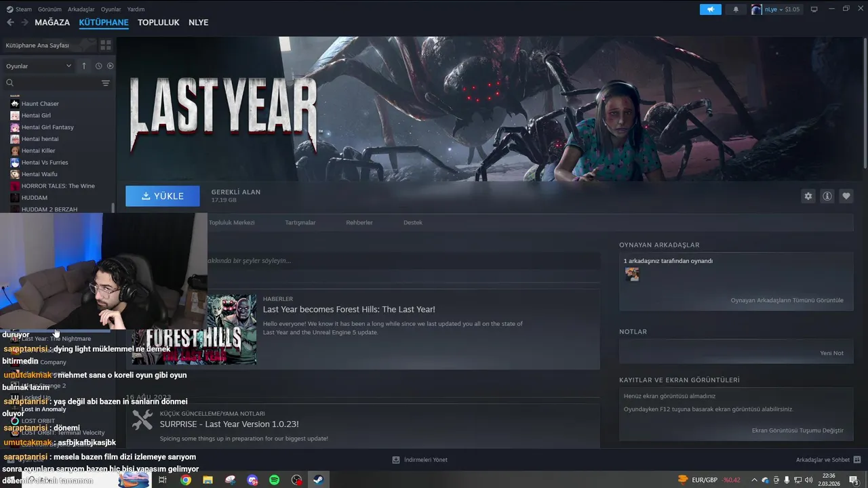This screenshot has height=488, width=868.
Task: Open the Görünüm menu
Action: [x=50, y=9]
